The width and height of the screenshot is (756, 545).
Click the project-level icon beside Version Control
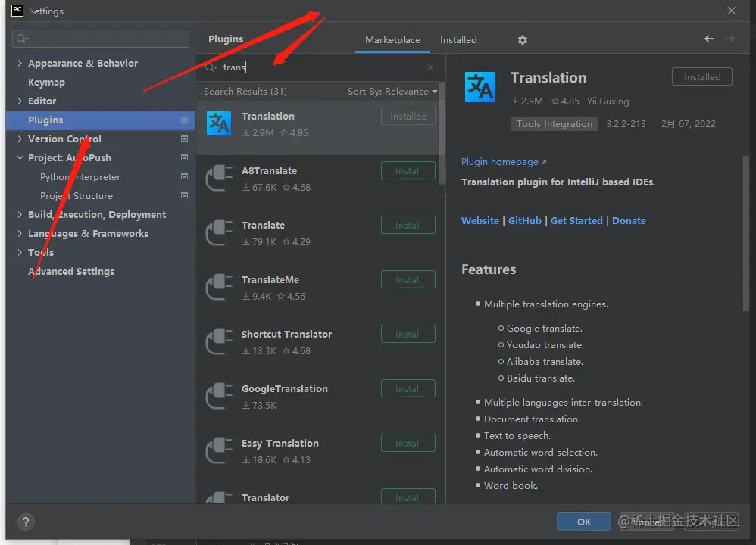click(184, 139)
